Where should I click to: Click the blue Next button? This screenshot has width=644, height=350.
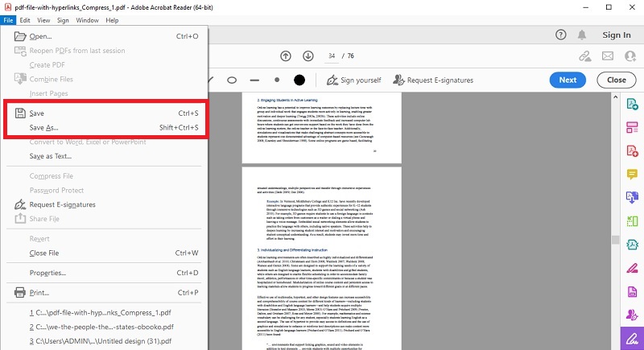[568, 80]
